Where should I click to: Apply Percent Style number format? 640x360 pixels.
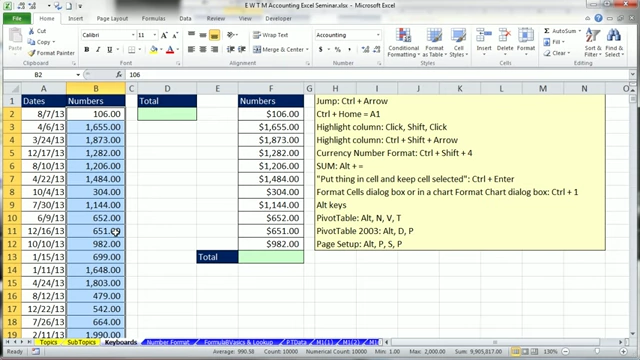338,49
